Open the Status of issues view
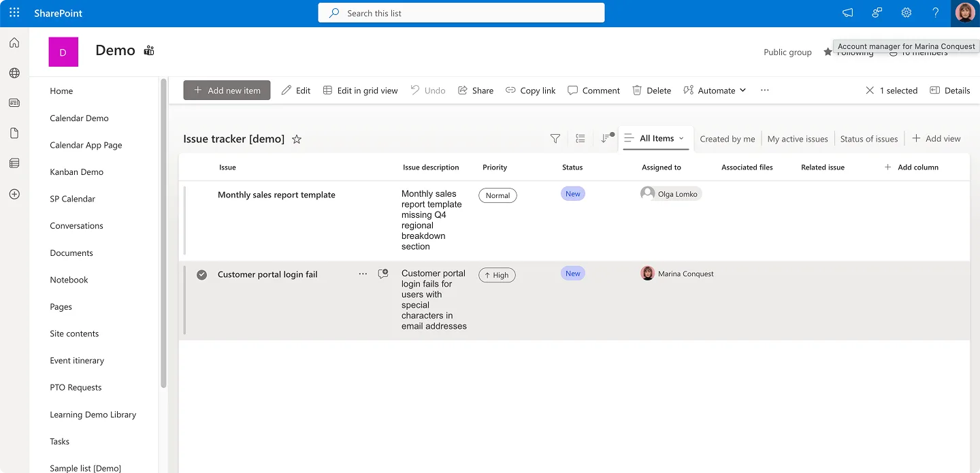This screenshot has height=473, width=980. (869, 138)
